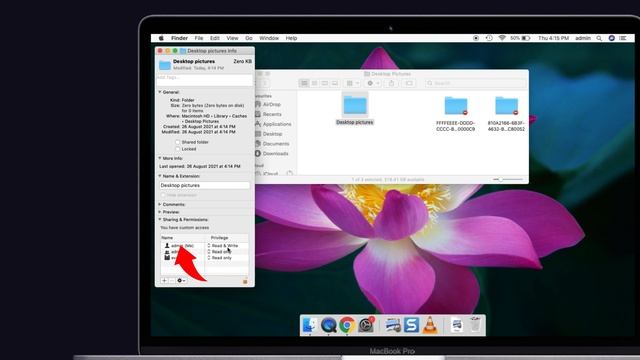Viewport: 640px width, 360px height.
Task: Click the Finder Search field
Action: (475, 83)
